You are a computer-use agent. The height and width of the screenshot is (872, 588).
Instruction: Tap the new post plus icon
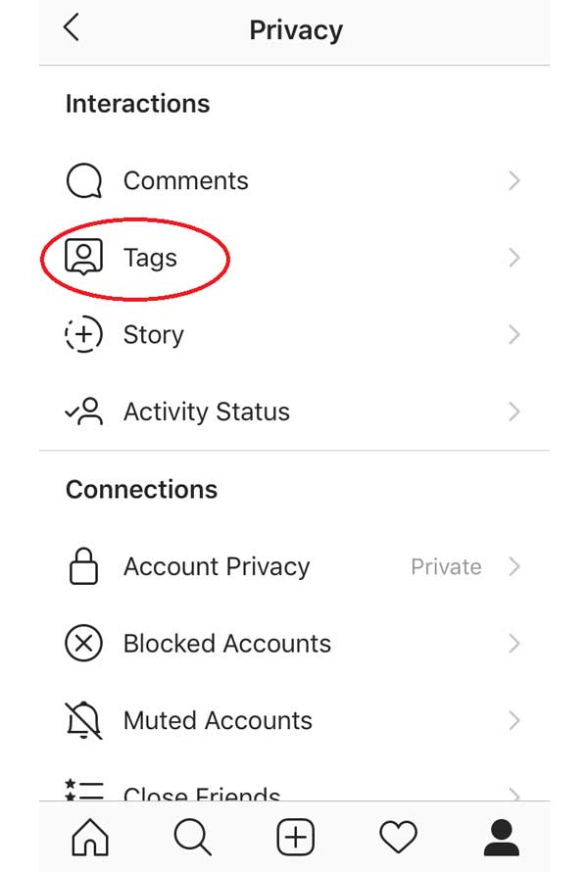(295, 837)
